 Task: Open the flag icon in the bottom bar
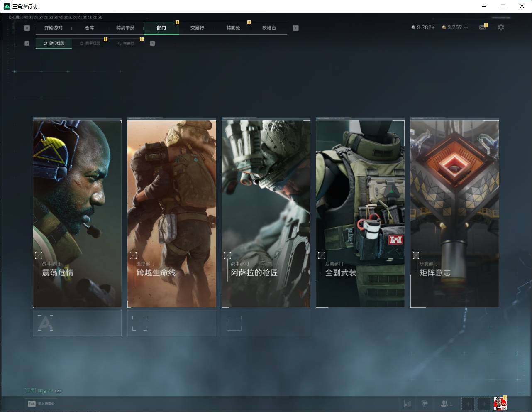[x=425, y=404]
